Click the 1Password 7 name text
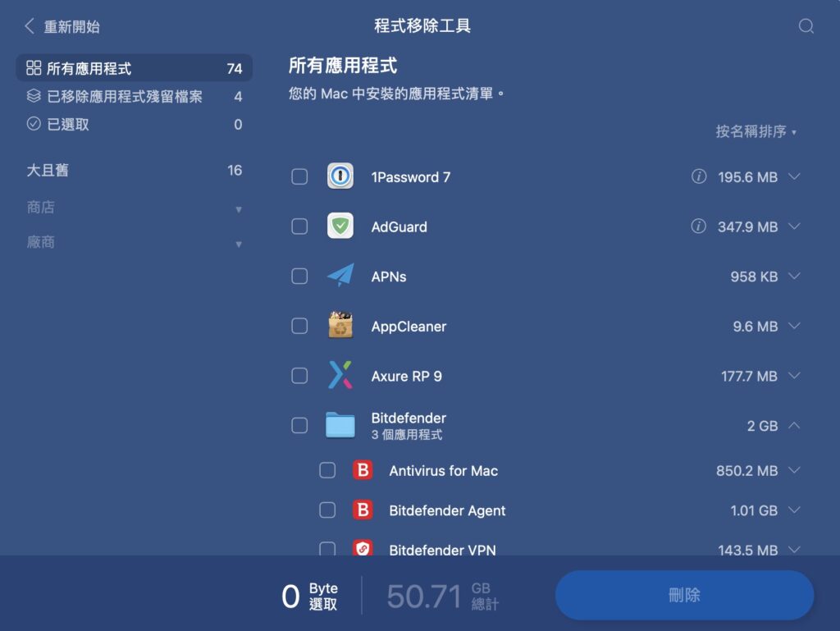840x631 pixels. pyautogui.click(x=410, y=176)
